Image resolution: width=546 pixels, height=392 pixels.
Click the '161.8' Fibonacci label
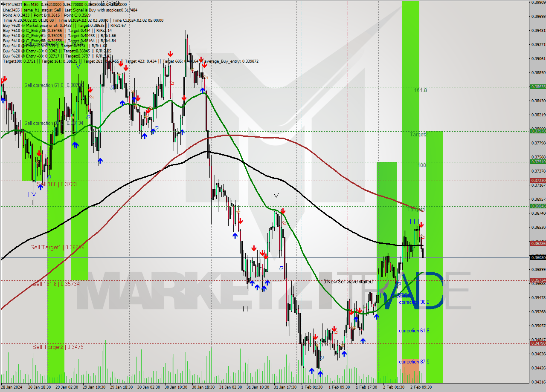click(420, 90)
